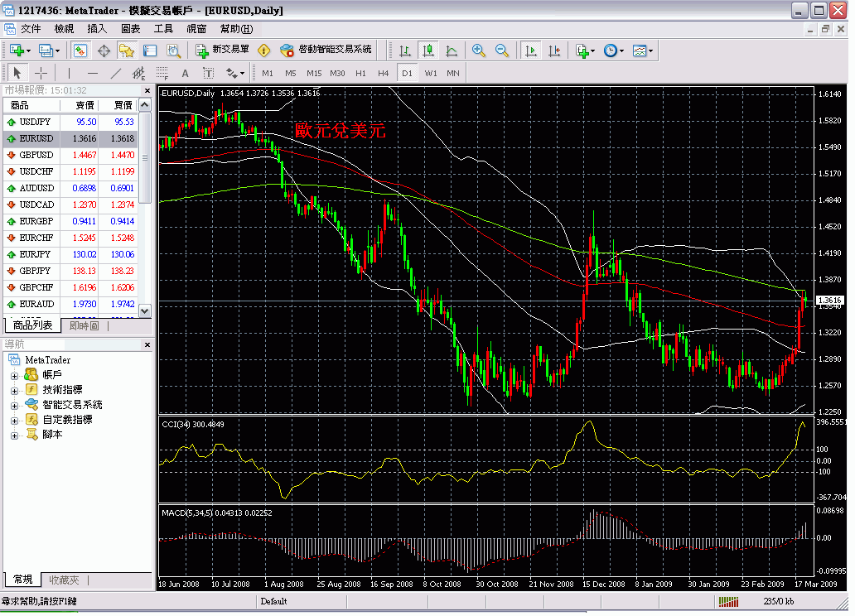Viewport: 855px width, 616px height.
Task: Open the 插入 insert menu
Action: tap(97, 29)
